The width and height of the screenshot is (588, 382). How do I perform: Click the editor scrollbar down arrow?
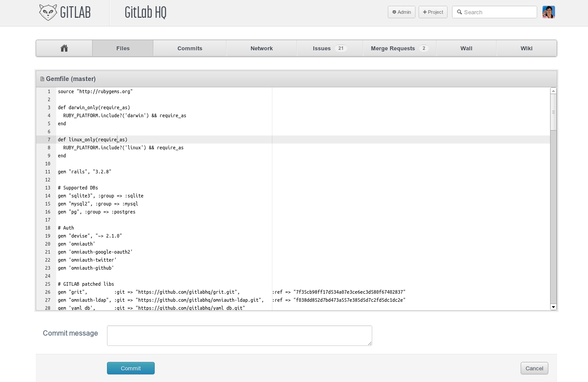pos(553,307)
